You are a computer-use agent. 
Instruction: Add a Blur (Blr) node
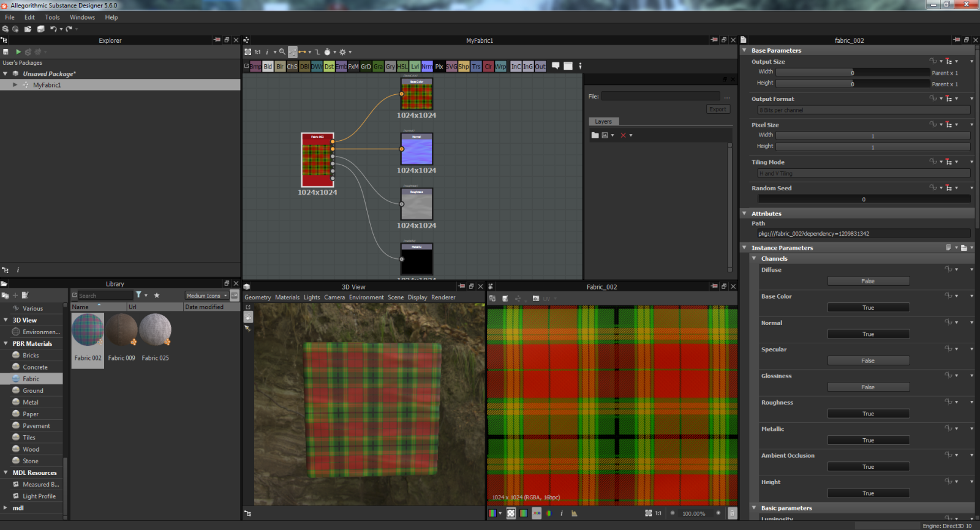280,66
